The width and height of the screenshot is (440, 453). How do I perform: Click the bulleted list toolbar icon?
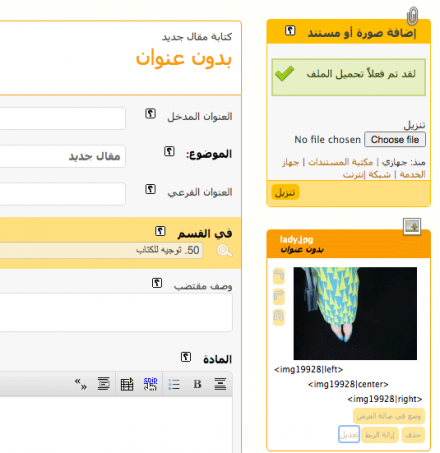click(x=174, y=384)
